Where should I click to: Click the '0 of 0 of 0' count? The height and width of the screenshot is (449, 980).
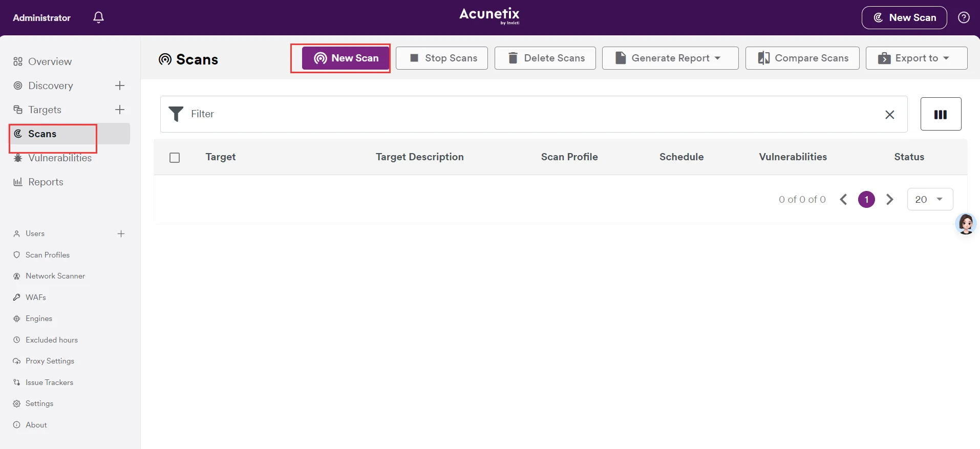802,199
